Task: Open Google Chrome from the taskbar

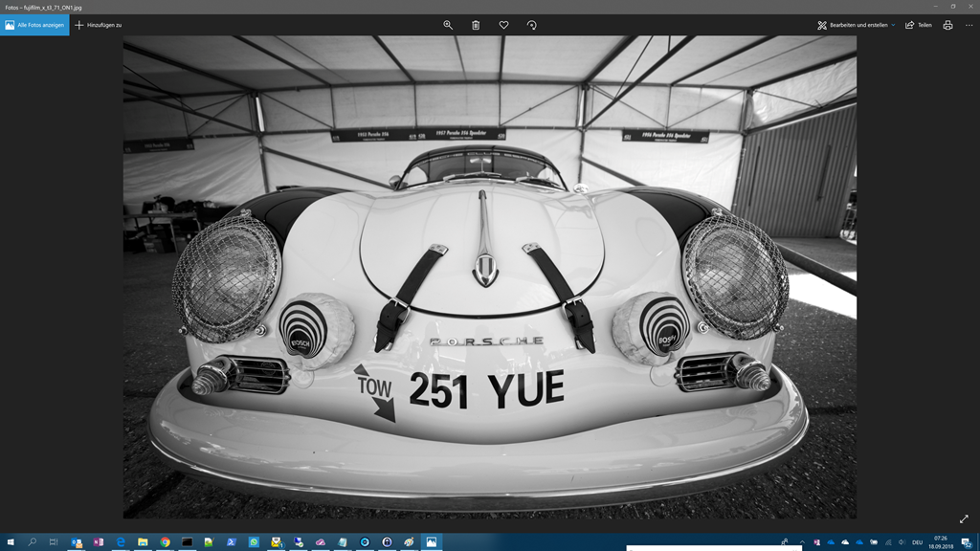Action: coord(165,542)
